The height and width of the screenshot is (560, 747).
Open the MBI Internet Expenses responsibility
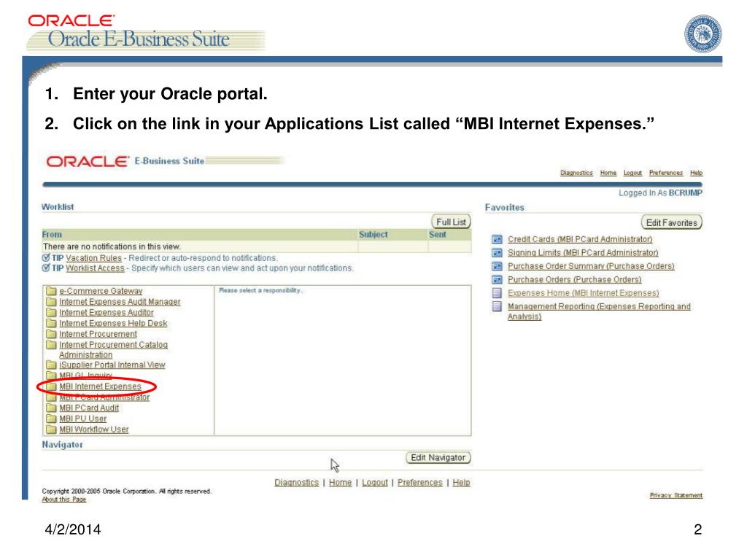(x=100, y=386)
